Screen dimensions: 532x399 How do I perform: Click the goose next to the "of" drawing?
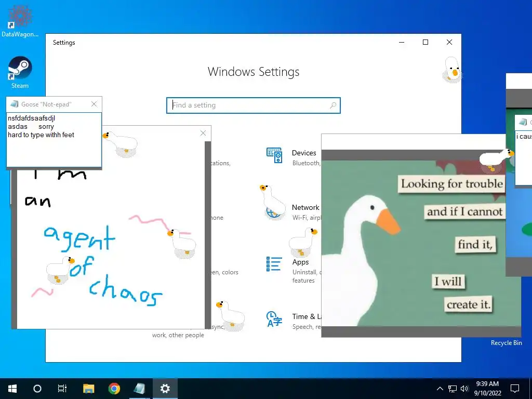pyautogui.click(x=60, y=270)
